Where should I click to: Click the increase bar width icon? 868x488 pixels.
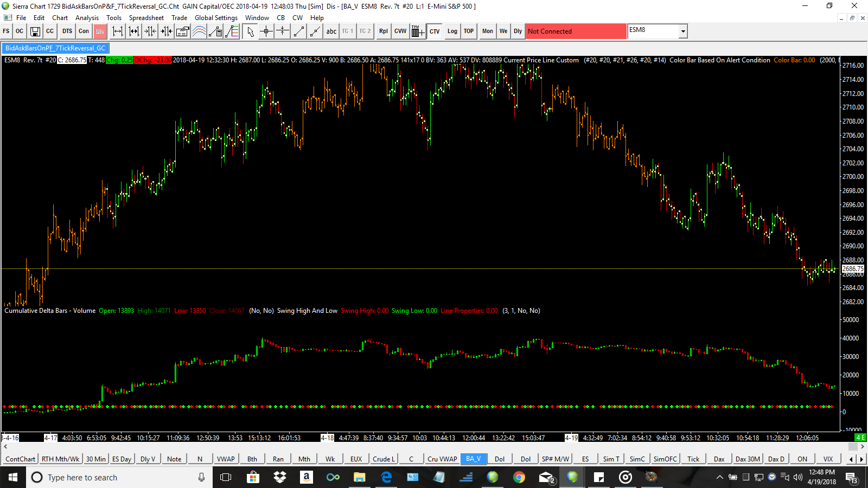(134, 31)
